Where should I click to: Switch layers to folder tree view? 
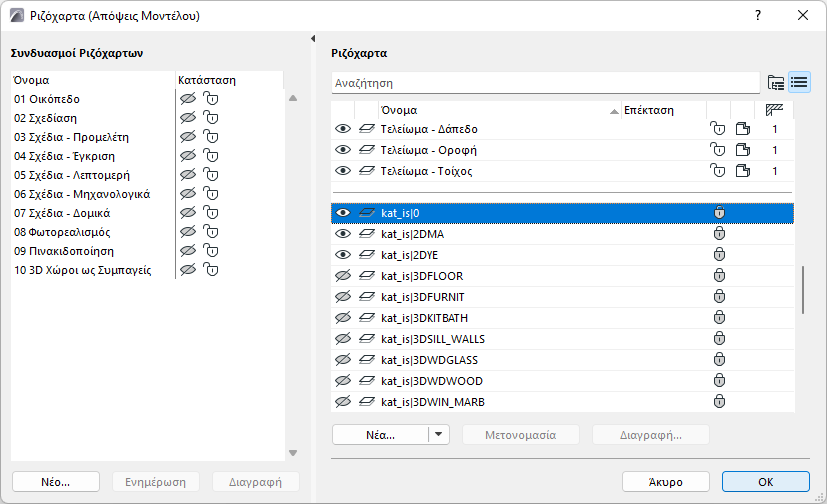775,82
